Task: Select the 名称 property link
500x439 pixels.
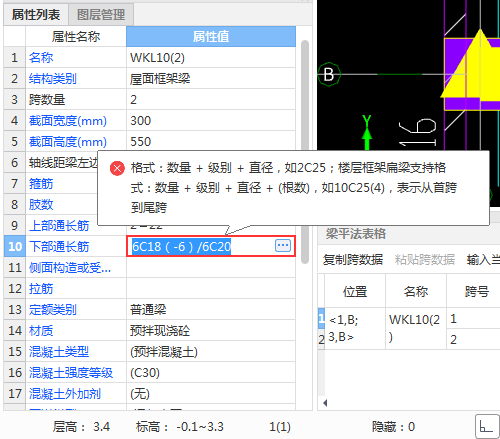Action: [41, 58]
